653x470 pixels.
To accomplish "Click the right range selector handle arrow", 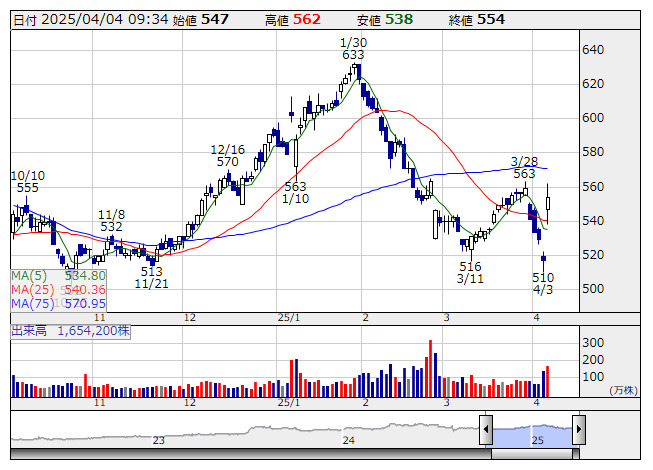I will [x=578, y=431].
